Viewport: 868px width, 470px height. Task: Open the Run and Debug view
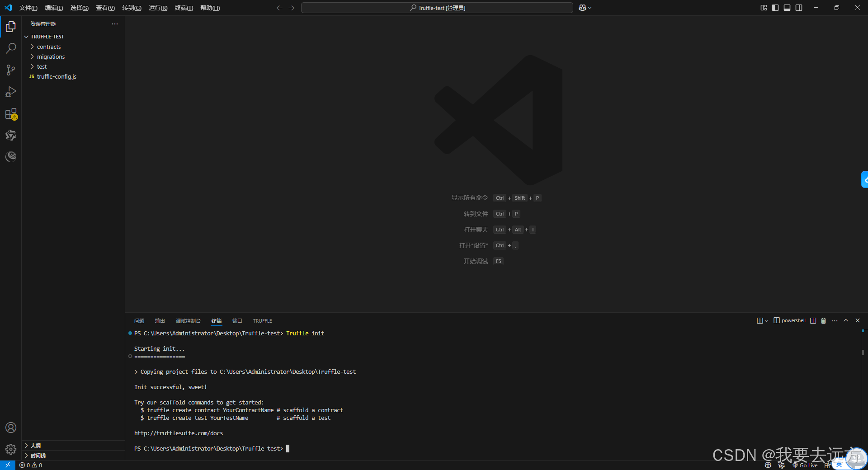point(11,92)
